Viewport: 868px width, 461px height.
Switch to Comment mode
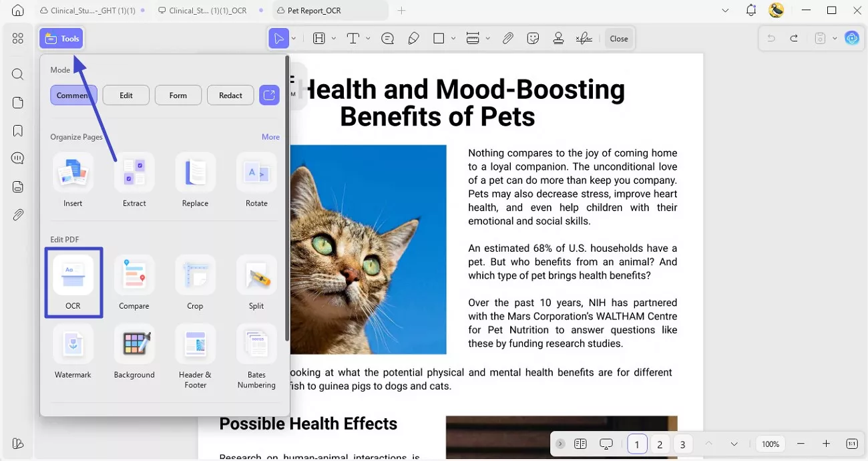pos(73,96)
